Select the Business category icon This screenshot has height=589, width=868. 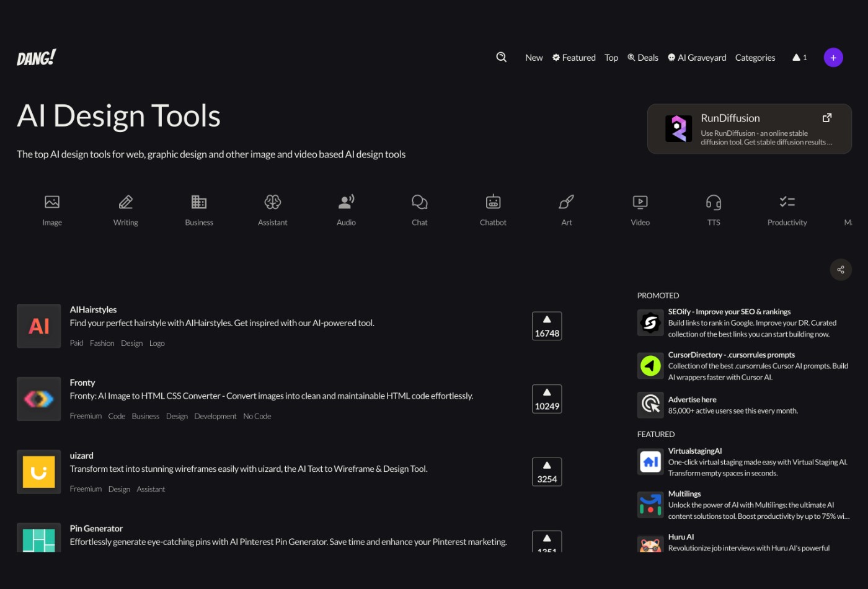coord(199,202)
